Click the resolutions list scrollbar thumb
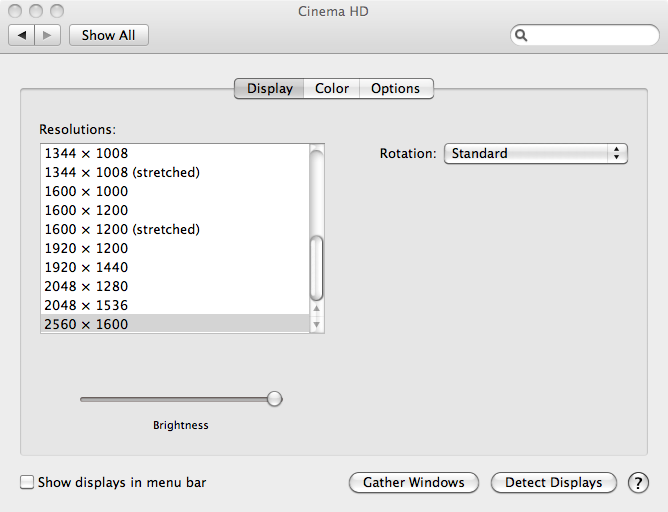 316,268
